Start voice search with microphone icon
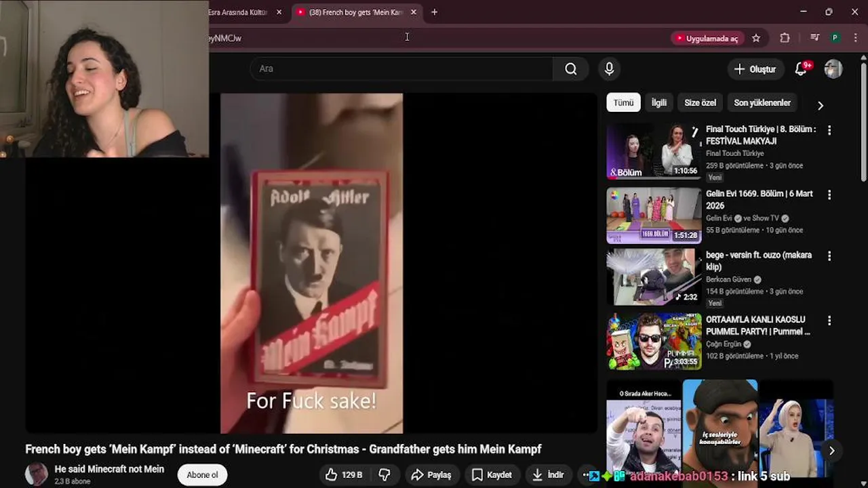The image size is (868, 488). pyautogui.click(x=609, y=68)
